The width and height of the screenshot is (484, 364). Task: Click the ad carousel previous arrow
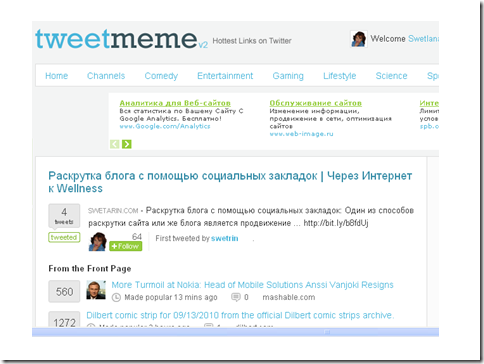click(114, 144)
